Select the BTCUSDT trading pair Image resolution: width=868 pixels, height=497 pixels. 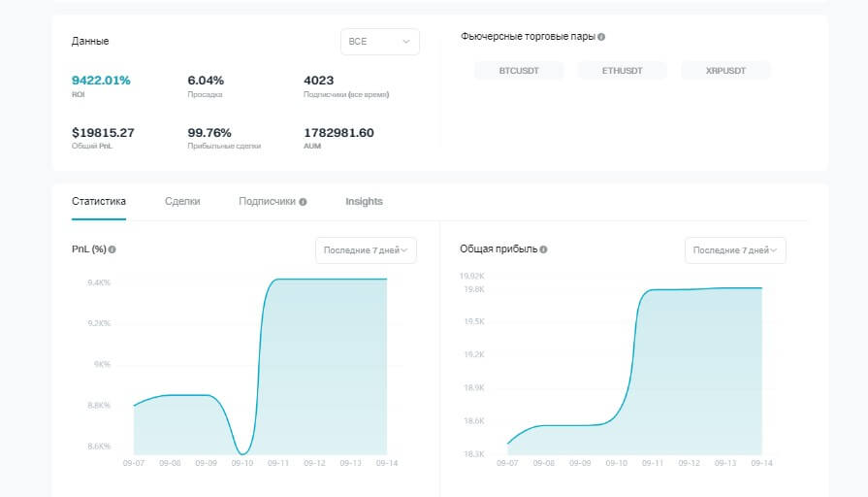(x=519, y=71)
